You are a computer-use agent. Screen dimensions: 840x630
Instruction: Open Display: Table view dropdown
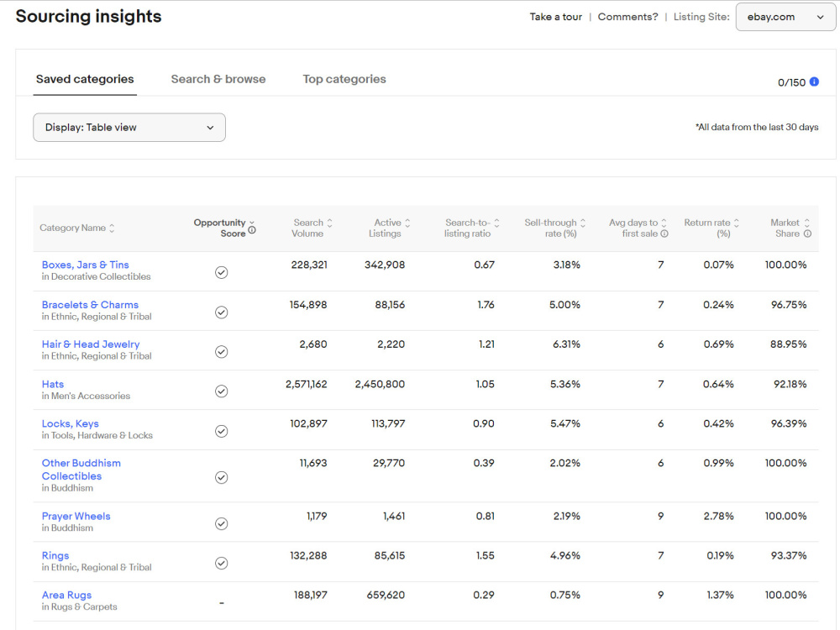[129, 128]
